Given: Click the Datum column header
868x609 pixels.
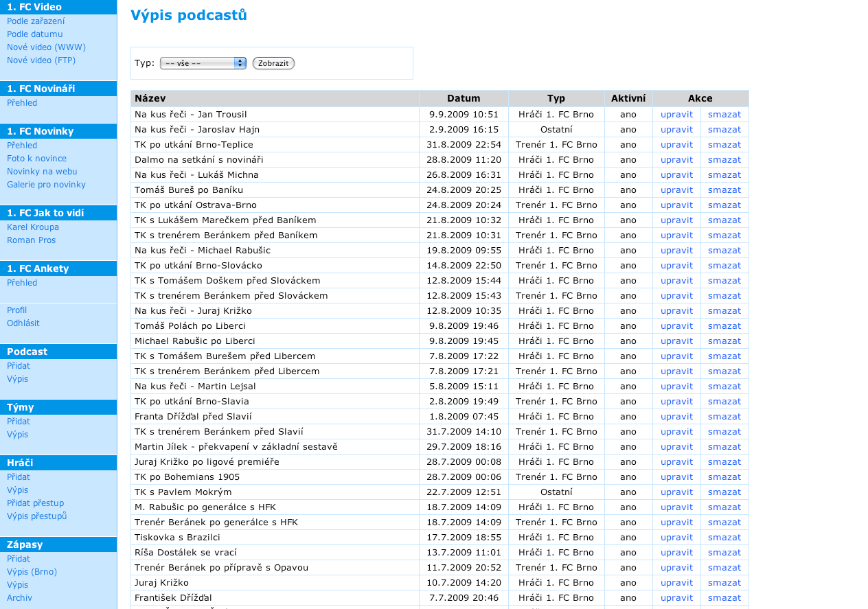Looking at the screenshot, I should click(464, 98).
